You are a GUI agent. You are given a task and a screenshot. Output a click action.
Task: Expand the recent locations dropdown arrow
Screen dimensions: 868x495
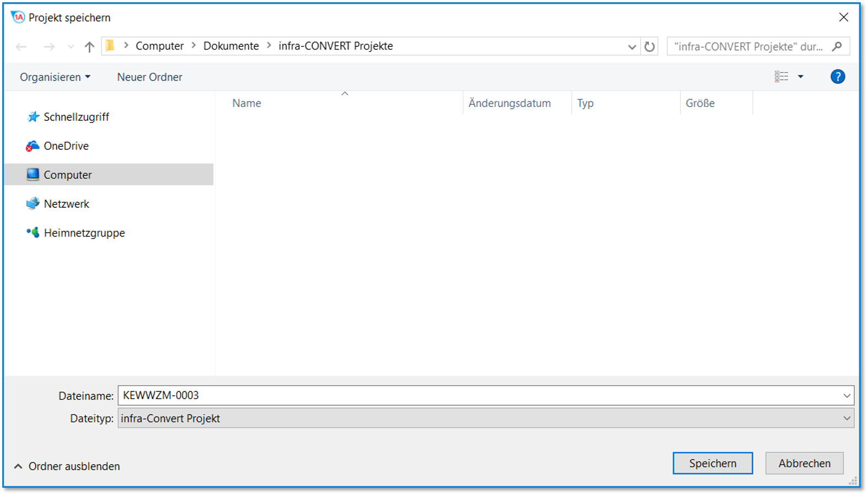(71, 47)
